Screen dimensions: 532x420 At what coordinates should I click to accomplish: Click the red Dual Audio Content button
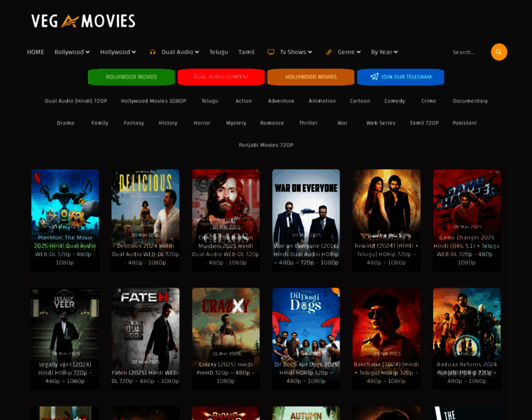(x=221, y=77)
